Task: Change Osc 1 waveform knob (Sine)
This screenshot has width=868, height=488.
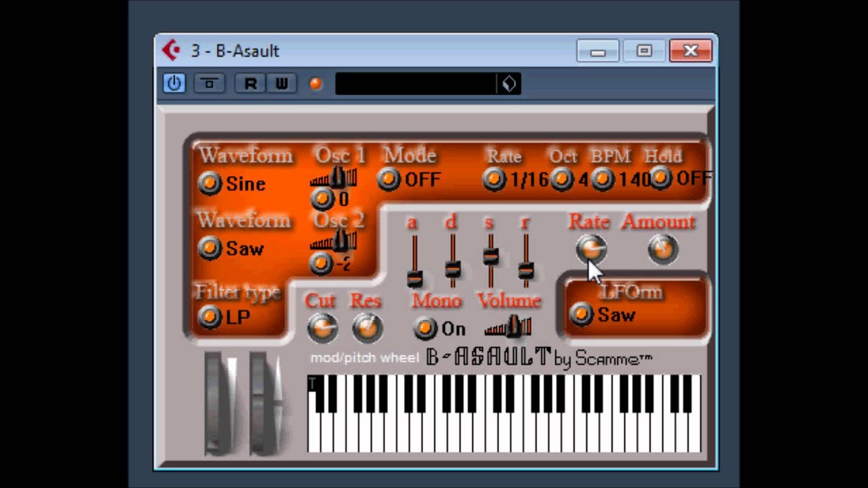Action: tap(210, 183)
